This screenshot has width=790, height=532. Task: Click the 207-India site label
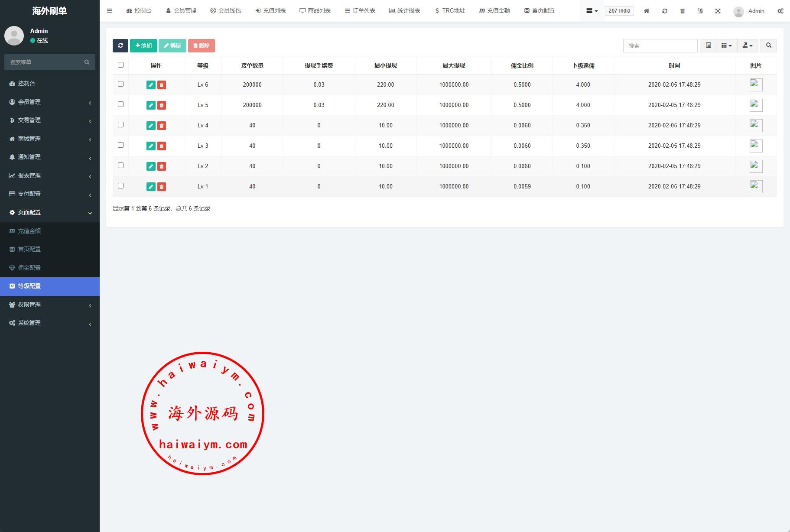click(x=619, y=11)
